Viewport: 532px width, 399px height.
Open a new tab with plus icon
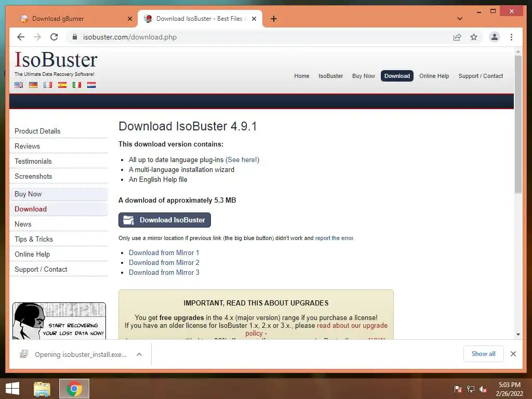point(274,19)
